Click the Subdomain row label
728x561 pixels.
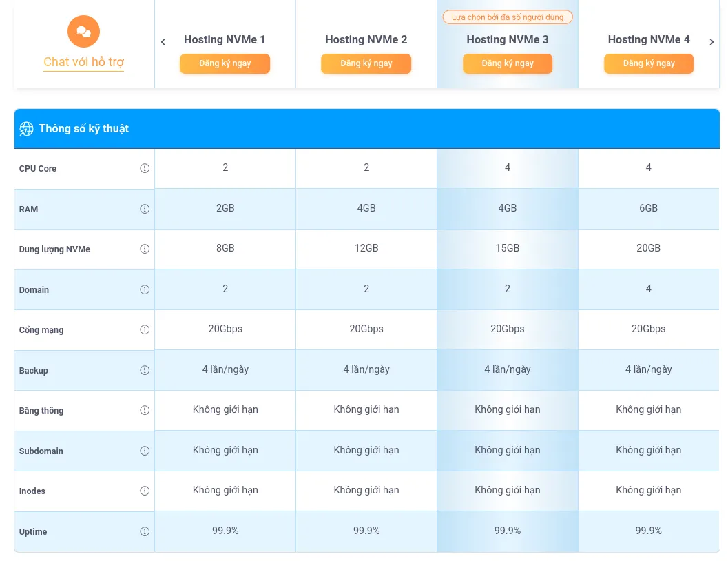pyautogui.click(x=41, y=451)
